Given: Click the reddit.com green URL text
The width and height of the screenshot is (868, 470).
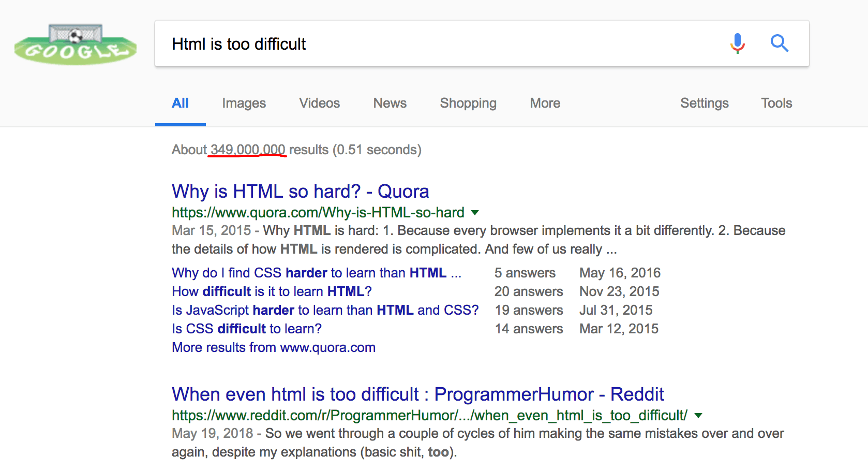Looking at the screenshot, I should tap(429, 416).
